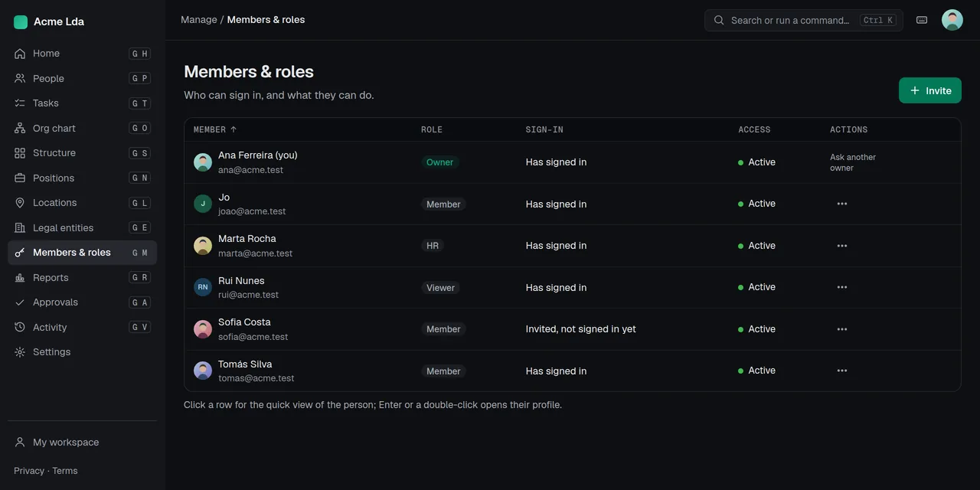Click the Settings gear icon
Image resolution: width=980 pixels, height=490 pixels.
point(20,352)
